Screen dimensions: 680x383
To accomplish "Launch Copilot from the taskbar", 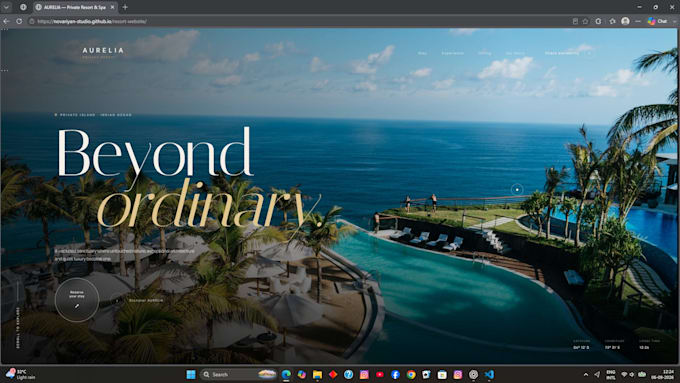I will coord(301,374).
